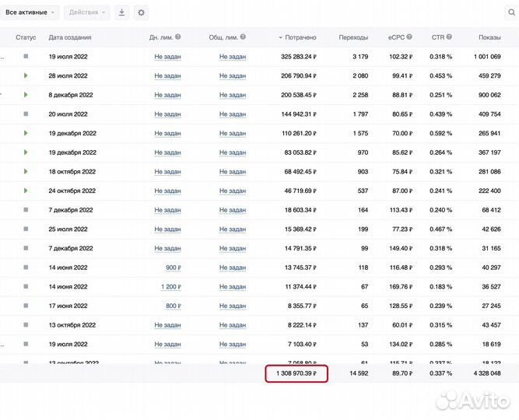Image resolution: width=519 pixels, height=420 pixels.
Task: Click help icon next to CTR header
Action: [x=451, y=37]
